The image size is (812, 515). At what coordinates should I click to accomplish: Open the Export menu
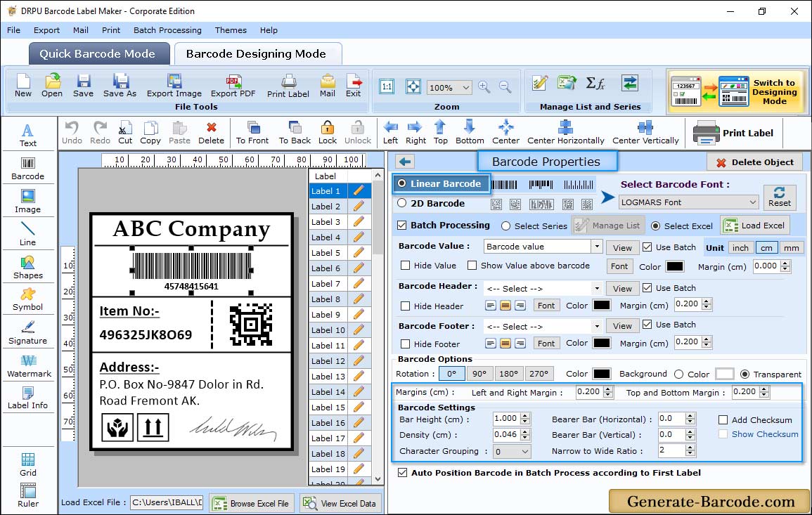click(x=46, y=30)
